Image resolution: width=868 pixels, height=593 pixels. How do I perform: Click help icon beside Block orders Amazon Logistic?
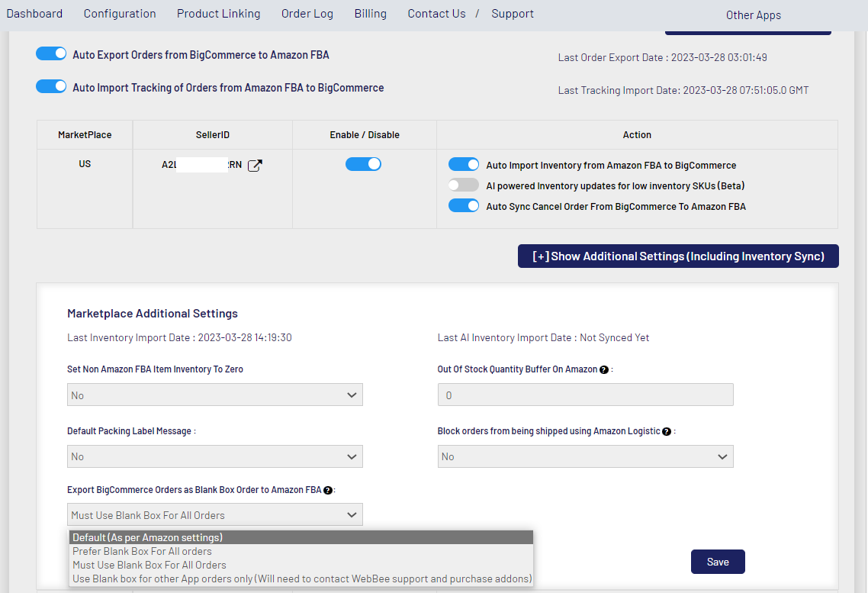pyautogui.click(x=667, y=431)
